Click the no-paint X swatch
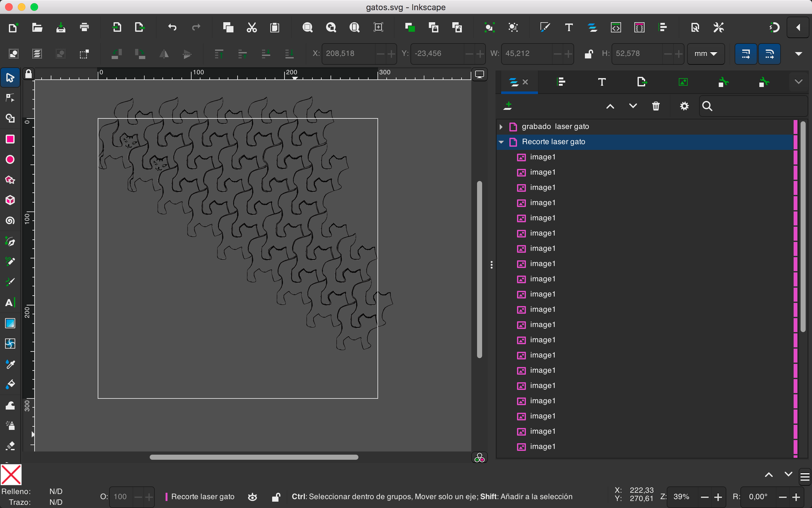This screenshot has height=508, width=812. (x=11, y=475)
